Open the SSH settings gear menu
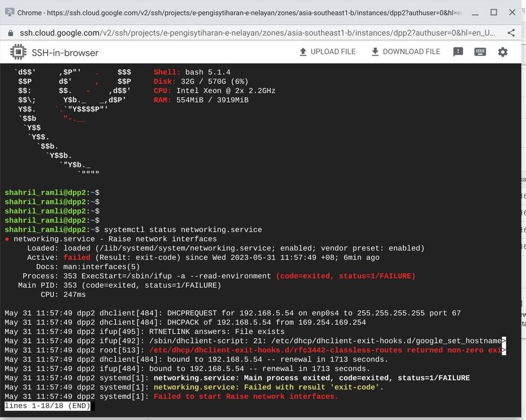 click(x=502, y=52)
